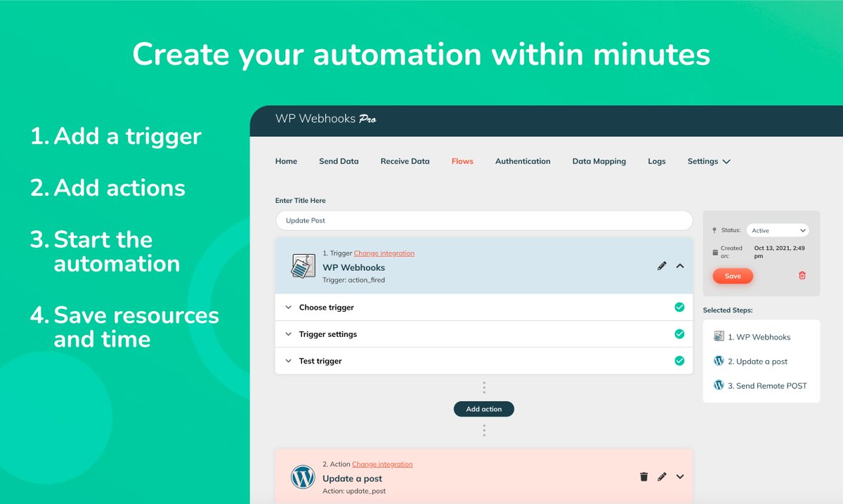843x504 pixels.
Task: Open the Receive Data tab
Action: tap(405, 161)
